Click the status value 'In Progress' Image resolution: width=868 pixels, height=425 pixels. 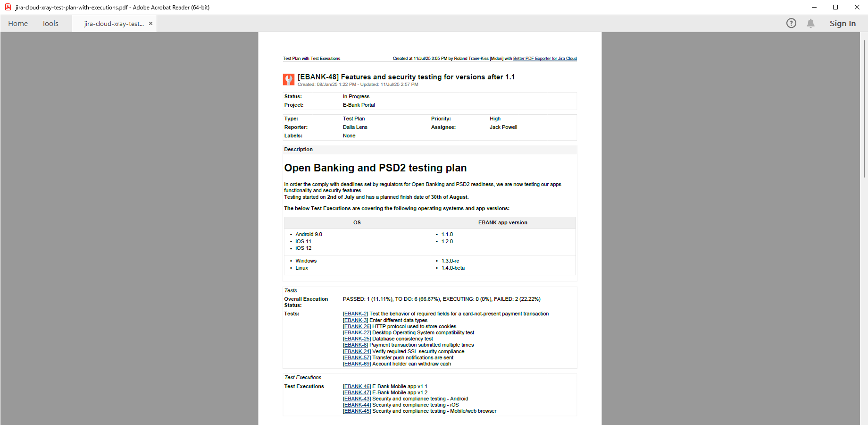[356, 96]
